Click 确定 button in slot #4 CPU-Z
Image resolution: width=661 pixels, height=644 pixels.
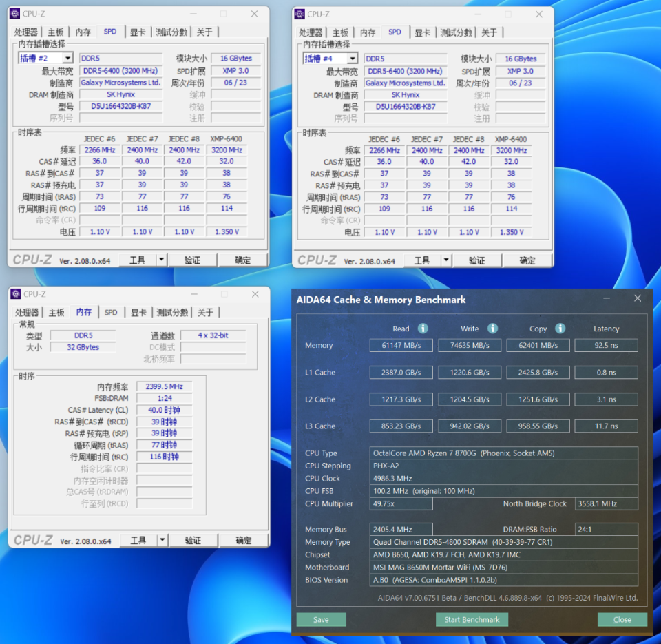point(527,260)
